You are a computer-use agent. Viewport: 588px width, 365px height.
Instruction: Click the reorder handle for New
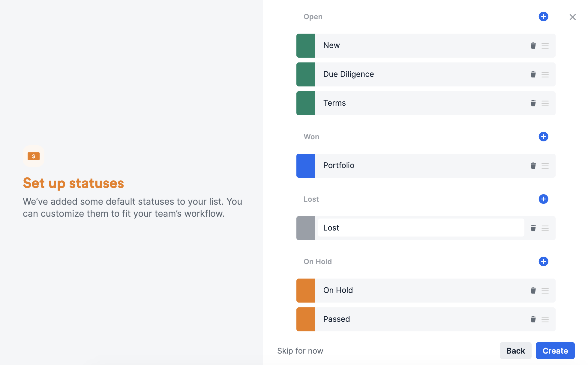545,46
